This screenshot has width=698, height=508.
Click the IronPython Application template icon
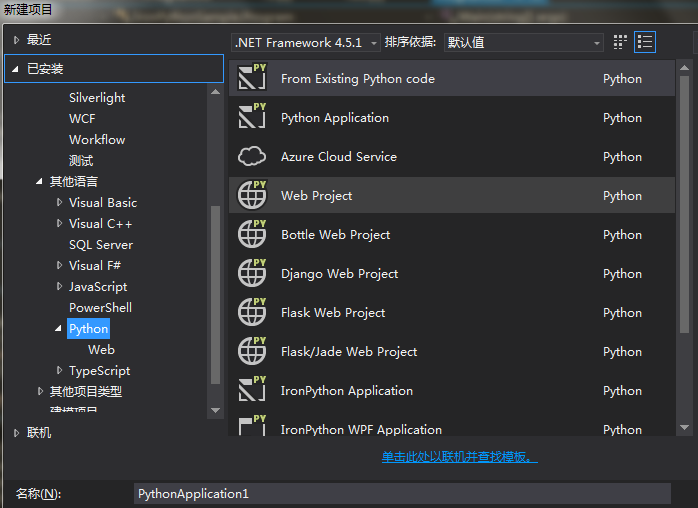(x=252, y=390)
